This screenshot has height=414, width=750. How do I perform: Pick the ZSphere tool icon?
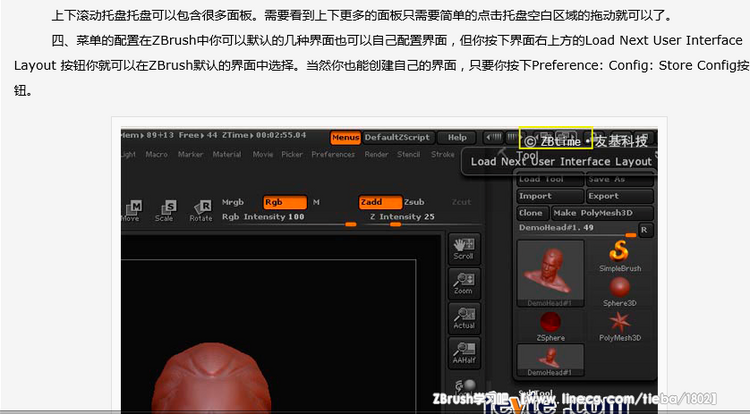click(x=551, y=326)
